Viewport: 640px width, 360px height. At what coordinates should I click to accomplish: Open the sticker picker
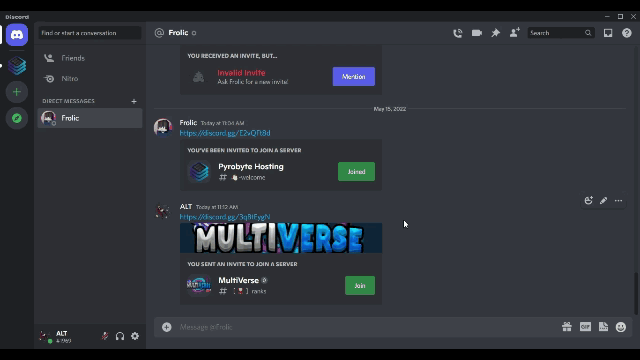pos(603,327)
